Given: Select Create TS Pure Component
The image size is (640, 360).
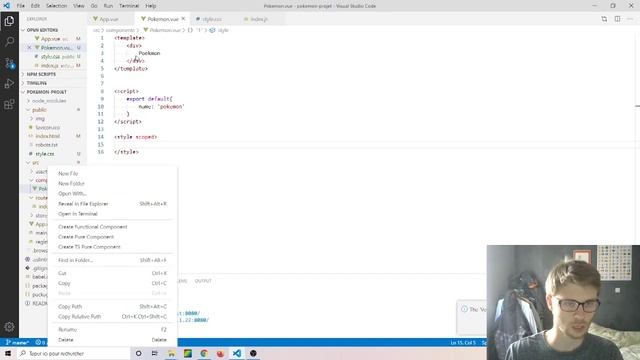Looking at the screenshot, I should pos(113,247).
